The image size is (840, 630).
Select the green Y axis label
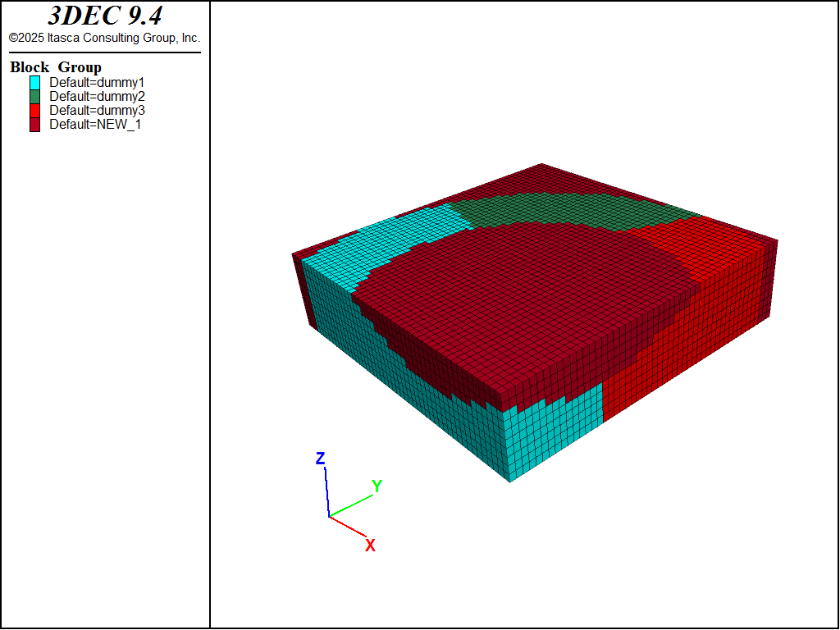click(377, 486)
